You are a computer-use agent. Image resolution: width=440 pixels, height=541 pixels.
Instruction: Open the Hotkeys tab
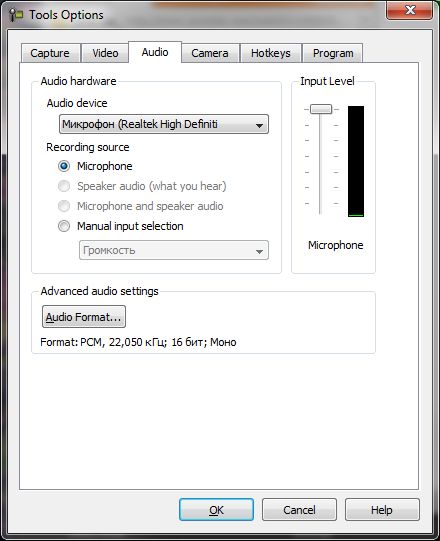click(x=271, y=53)
